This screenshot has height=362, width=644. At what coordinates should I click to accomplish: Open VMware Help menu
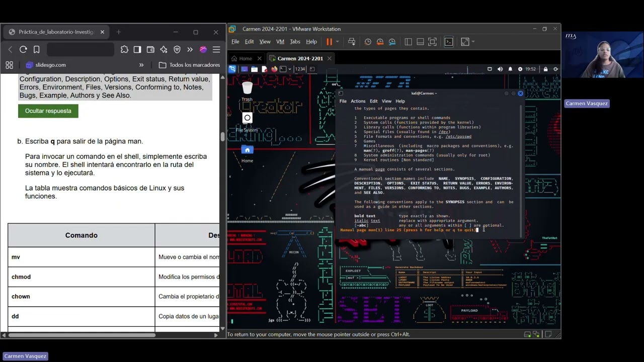pos(311,42)
